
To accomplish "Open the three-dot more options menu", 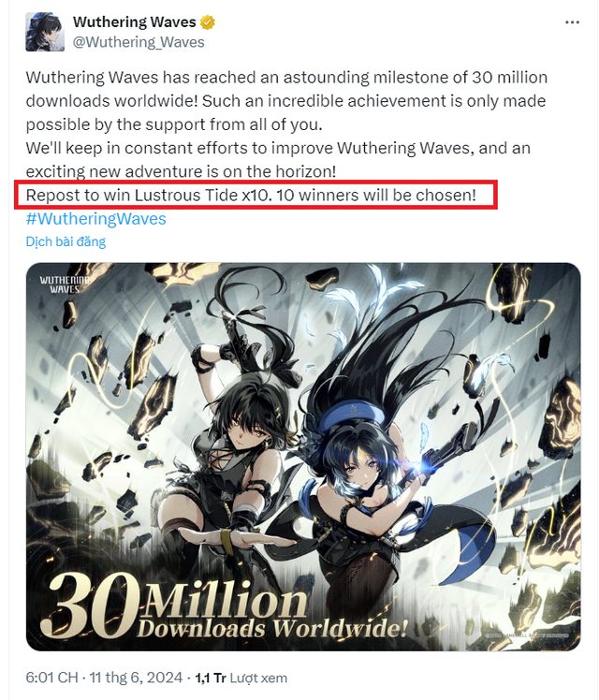I will [572, 22].
